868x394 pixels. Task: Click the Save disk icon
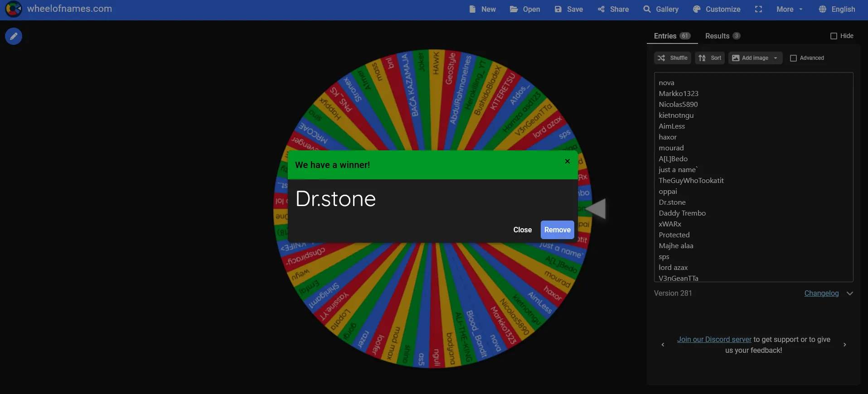[558, 9]
